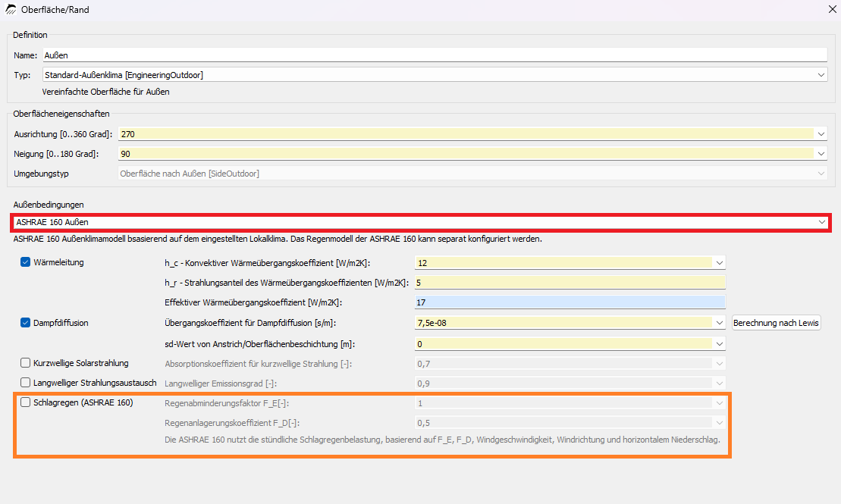Toggle the Dampfdiffusion checkbox
This screenshot has height=504, width=841.
[25, 323]
